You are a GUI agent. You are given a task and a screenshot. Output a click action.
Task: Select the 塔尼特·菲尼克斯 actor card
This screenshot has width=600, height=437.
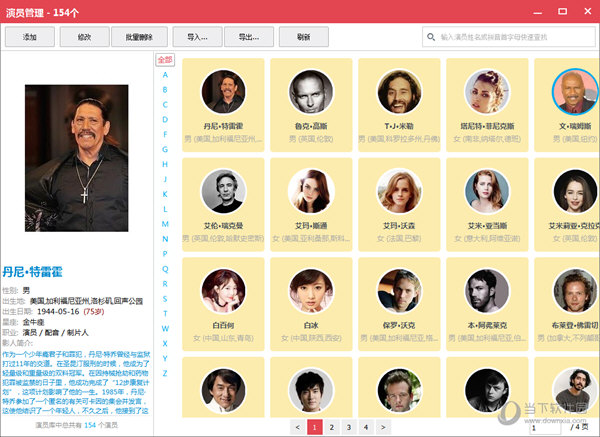click(x=487, y=105)
